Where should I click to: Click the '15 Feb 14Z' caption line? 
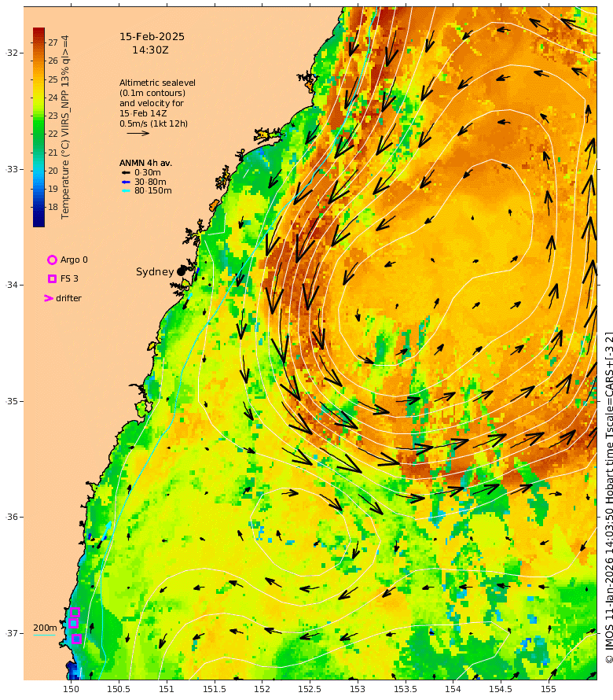click(143, 113)
